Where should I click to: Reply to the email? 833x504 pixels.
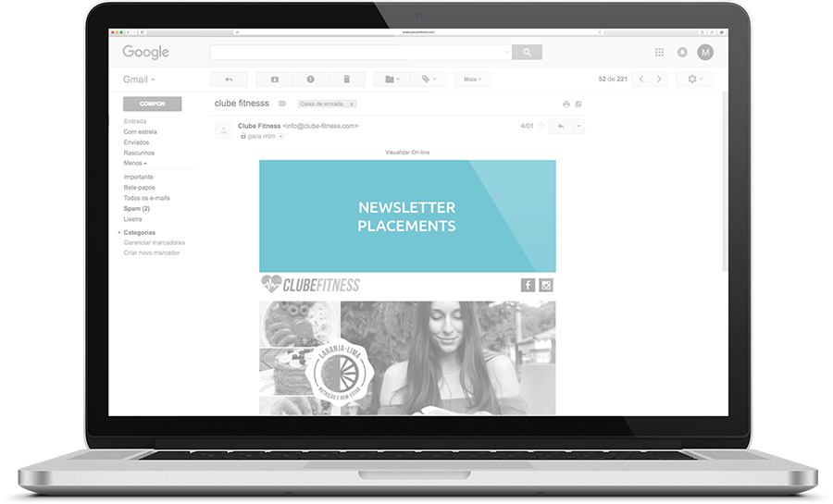pos(561,127)
